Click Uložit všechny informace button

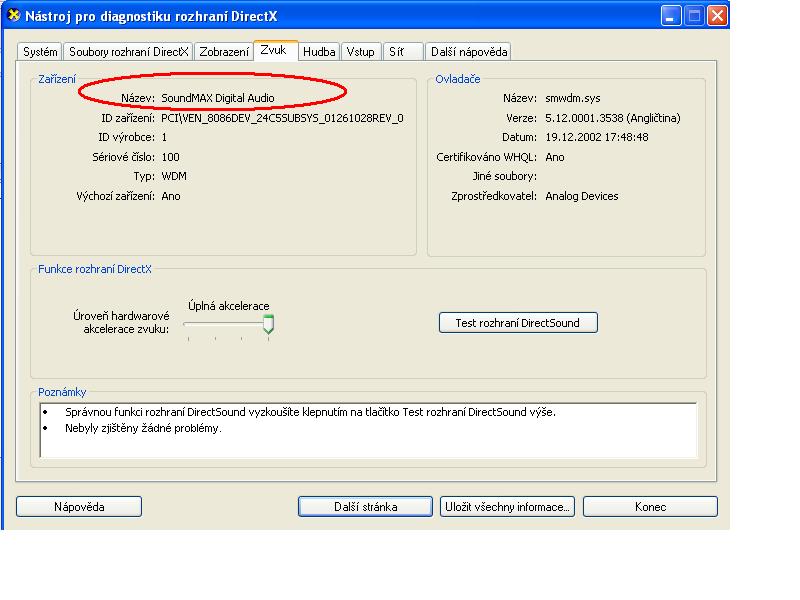[x=507, y=507]
